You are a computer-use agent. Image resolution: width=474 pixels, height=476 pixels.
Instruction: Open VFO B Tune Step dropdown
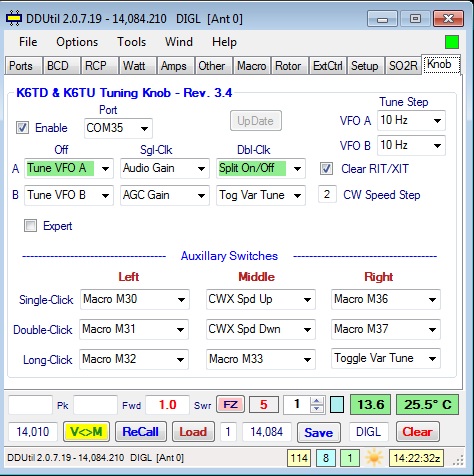click(411, 145)
